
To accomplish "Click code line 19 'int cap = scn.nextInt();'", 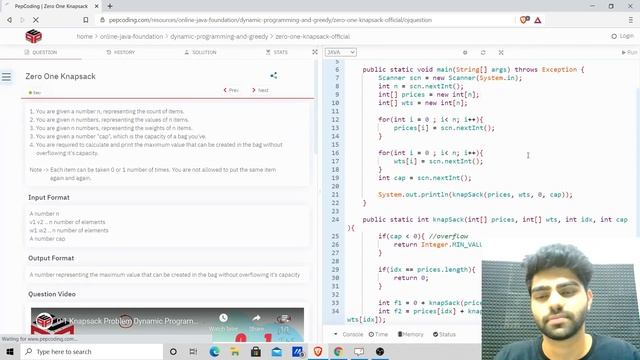I will click(x=424, y=178).
